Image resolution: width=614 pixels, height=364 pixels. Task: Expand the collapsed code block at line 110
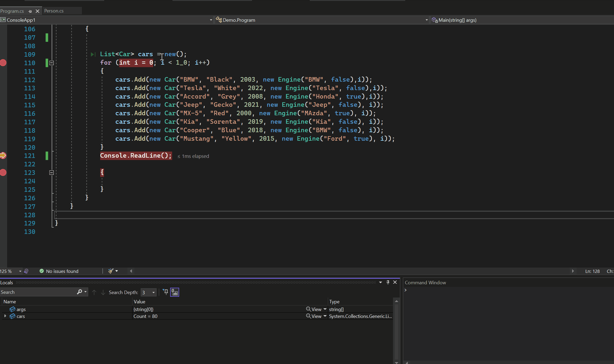52,63
